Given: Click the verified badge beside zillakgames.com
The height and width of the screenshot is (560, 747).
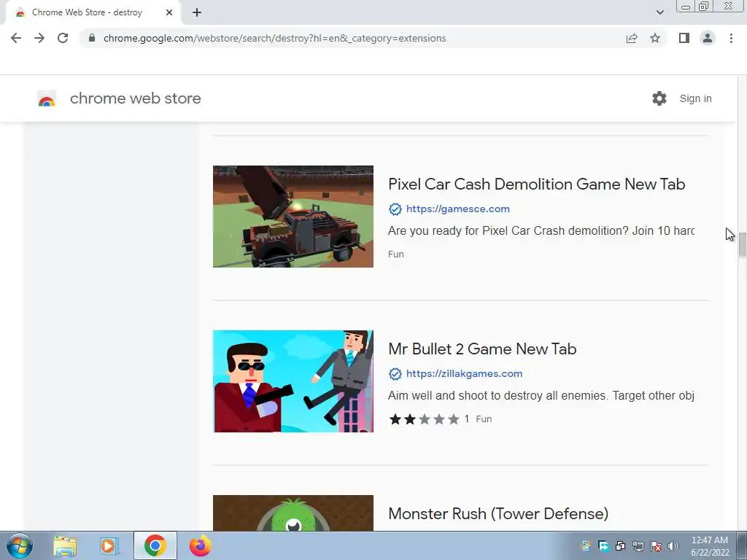Looking at the screenshot, I should [395, 374].
